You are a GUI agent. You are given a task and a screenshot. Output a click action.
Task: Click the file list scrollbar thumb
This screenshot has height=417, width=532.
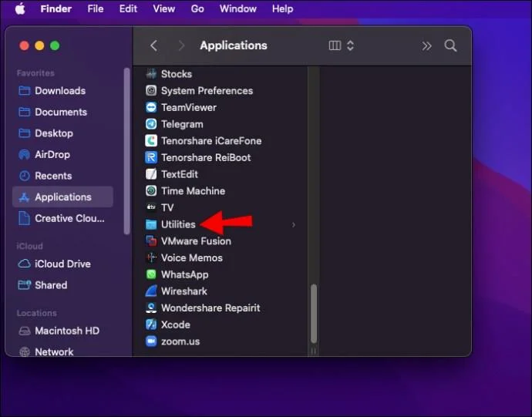tap(314, 313)
